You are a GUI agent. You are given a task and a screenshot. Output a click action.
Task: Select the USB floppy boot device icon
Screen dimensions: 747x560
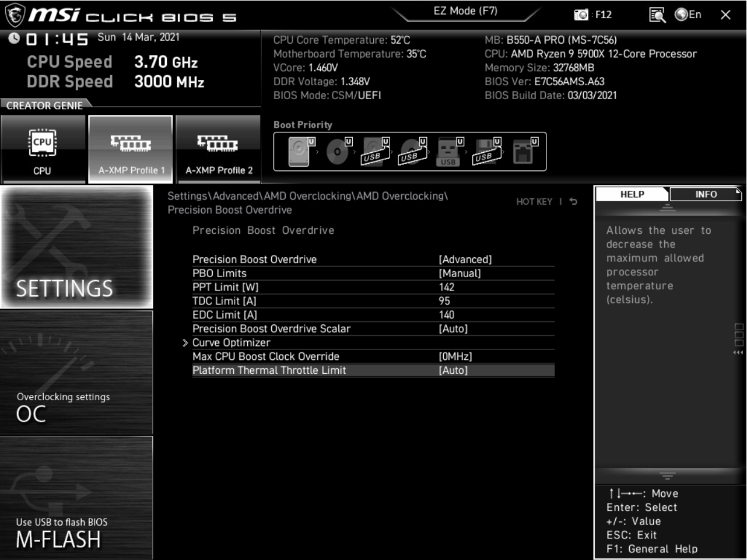tap(486, 151)
